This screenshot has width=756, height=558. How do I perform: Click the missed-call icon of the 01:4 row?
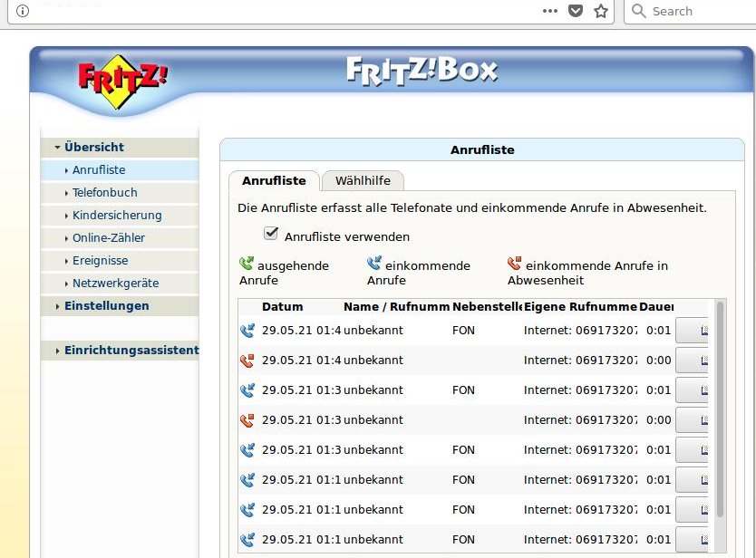[x=247, y=361]
